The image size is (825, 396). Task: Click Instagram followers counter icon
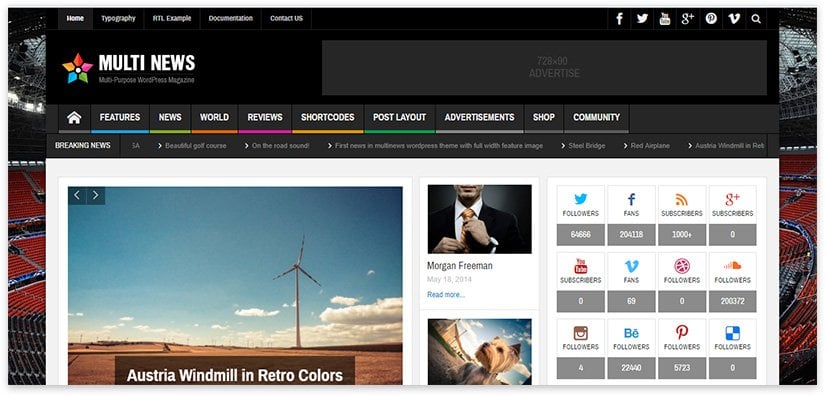coord(580,333)
